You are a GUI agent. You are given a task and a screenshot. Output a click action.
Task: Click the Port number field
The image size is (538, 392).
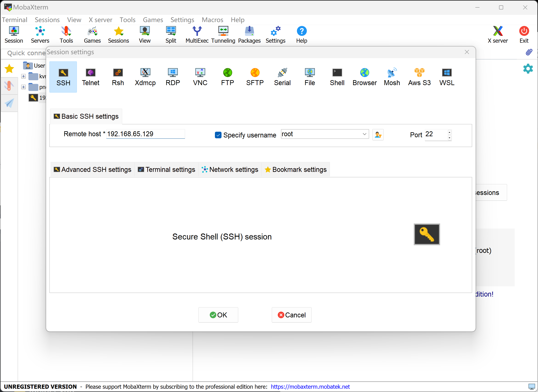coord(436,135)
